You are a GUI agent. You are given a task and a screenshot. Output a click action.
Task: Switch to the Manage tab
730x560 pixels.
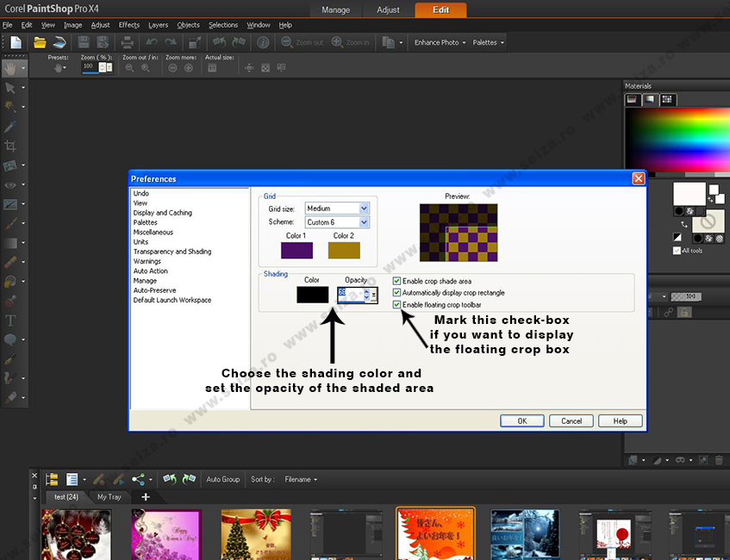pyautogui.click(x=335, y=9)
